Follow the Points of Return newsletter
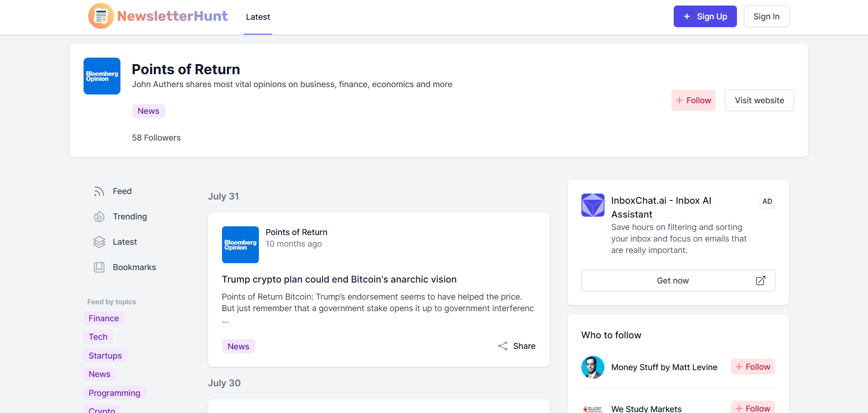The height and width of the screenshot is (413, 868). coord(694,100)
